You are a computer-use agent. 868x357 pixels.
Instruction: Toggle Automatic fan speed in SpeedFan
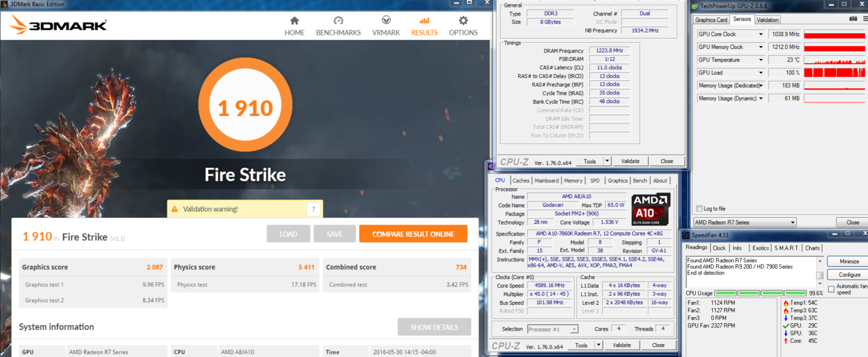pos(831,290)
